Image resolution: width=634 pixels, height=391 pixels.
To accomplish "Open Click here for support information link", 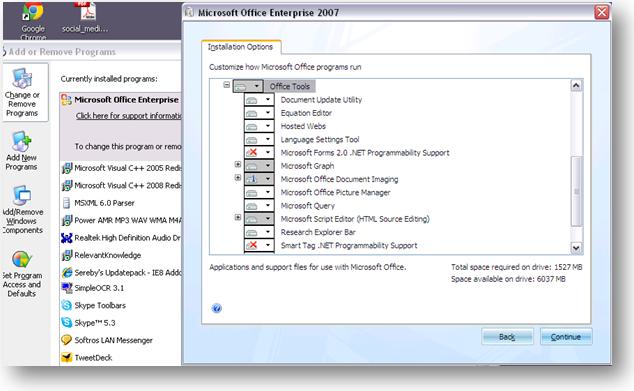I will pos(128,116).
